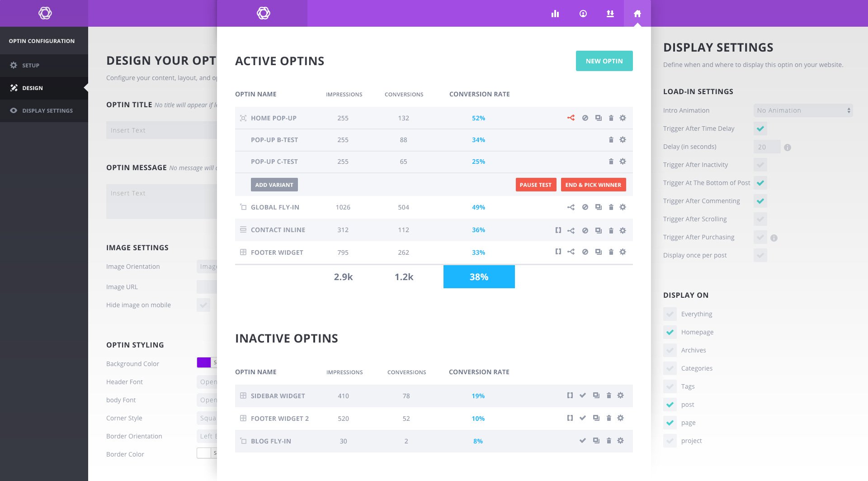Uncheck the Homepage display option
The width and height of the screenshot is (868, 481).
(670, 332)
